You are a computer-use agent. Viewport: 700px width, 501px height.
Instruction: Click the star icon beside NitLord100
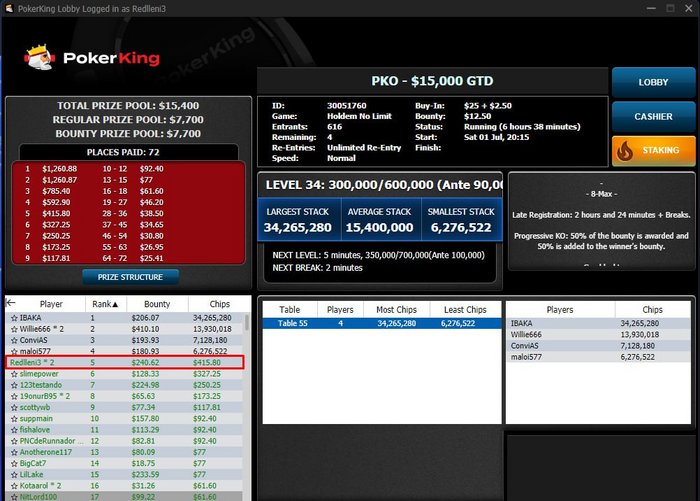pyautogui.click(x=14, y=497)
